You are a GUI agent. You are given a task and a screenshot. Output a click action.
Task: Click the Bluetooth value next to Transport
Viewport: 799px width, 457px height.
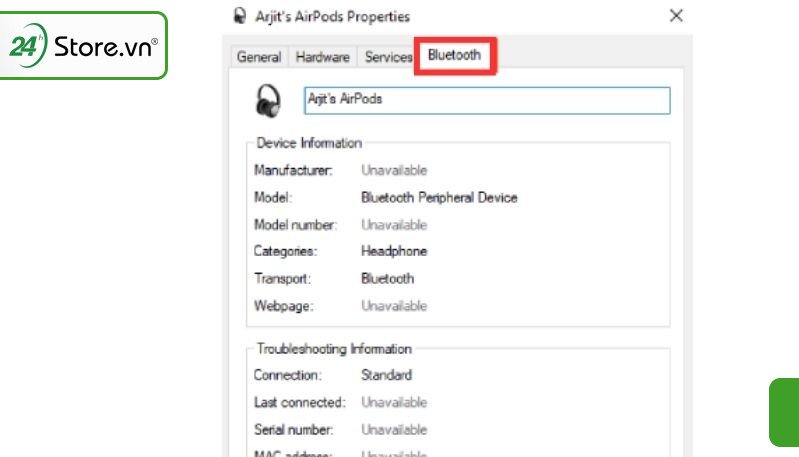[387, 278]
